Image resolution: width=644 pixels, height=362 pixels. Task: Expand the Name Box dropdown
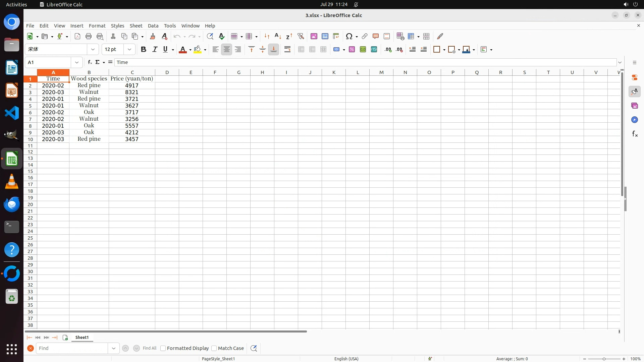point(77,62)
